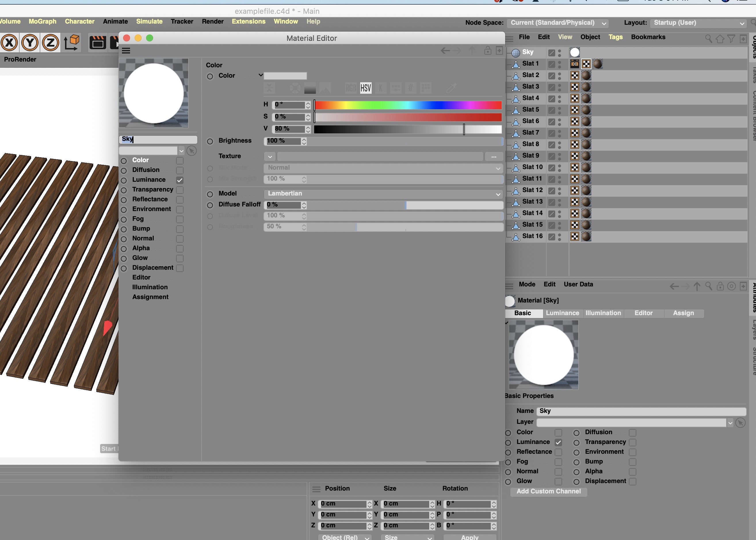Click the Z axis lock icon
756x540 pixels.
(x=51, y=43)
